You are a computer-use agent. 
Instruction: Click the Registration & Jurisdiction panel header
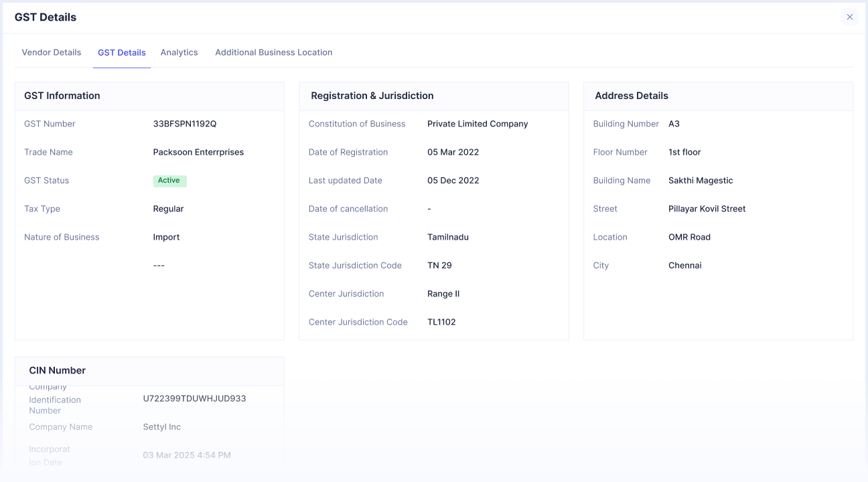pos(371,95)
